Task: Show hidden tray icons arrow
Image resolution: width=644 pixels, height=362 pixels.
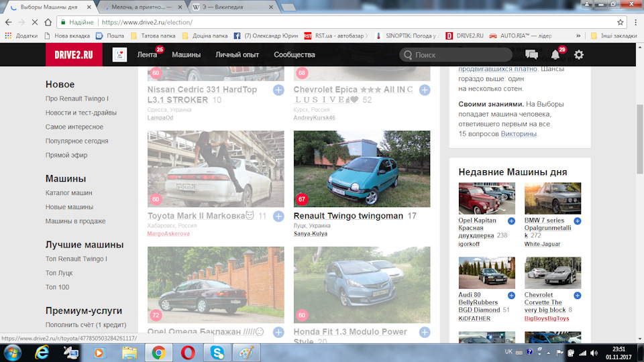Action: tap(548, 353)
